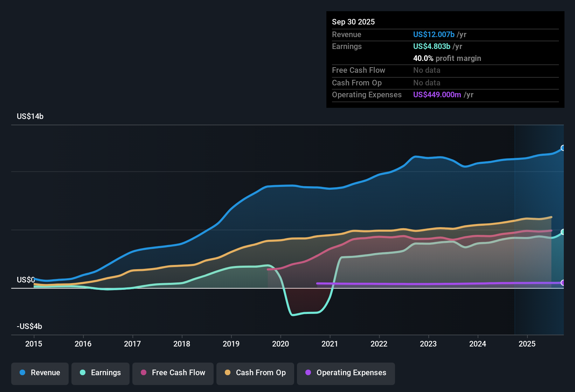Click the shaded forecast region of the chart
575x392 pixels.
click(539, 210)
